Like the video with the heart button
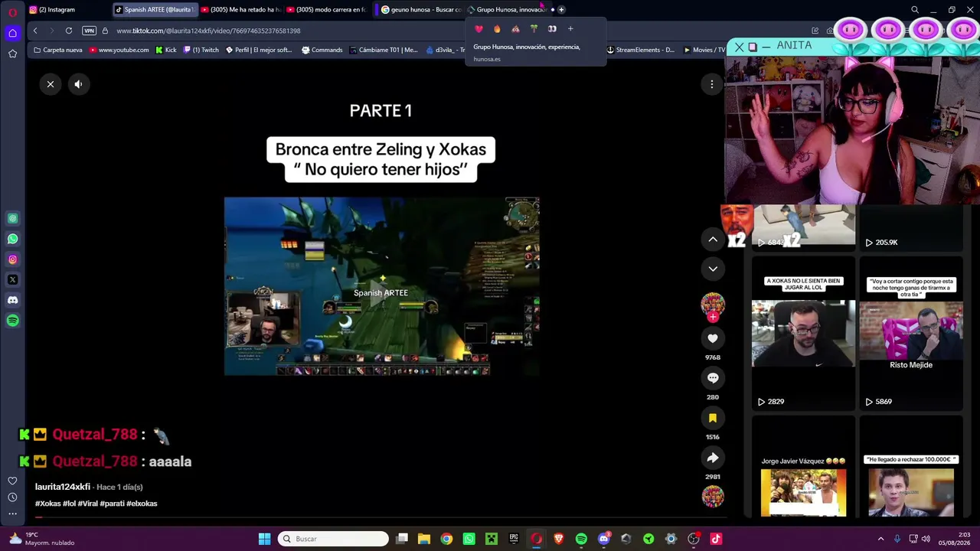The image size is (980, 551). coord(713,338)
